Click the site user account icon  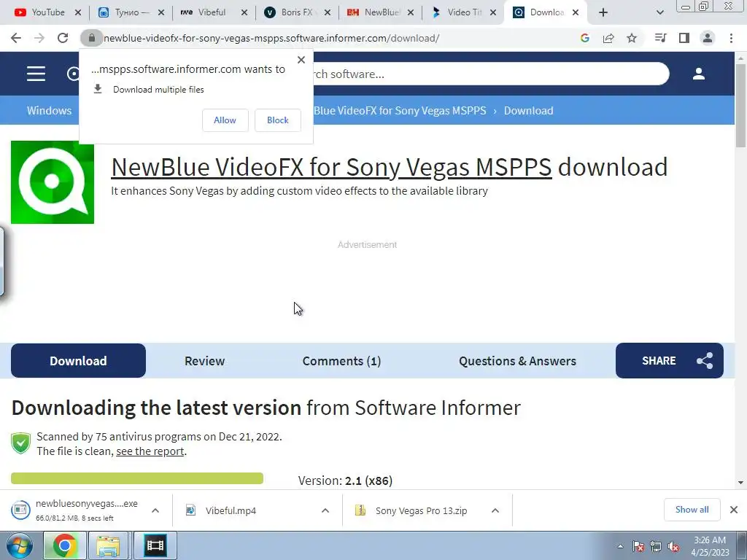pos(699,74)
